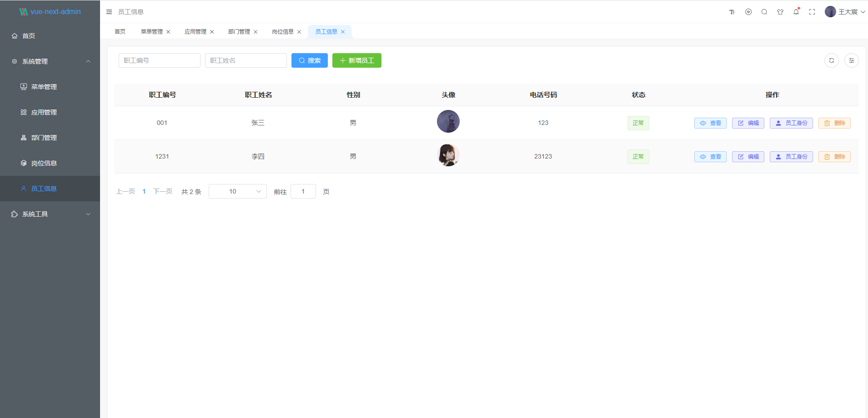868x418 pixels.
Task: Click the 职工编号 search input field
Action: click(159, 60)
